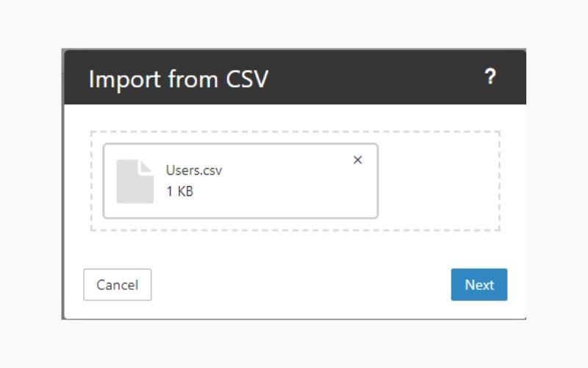The image size is (588, 368).
Task: Click the Users.csv document file icon
Action: pyautogui.click(x=135, y=181)
